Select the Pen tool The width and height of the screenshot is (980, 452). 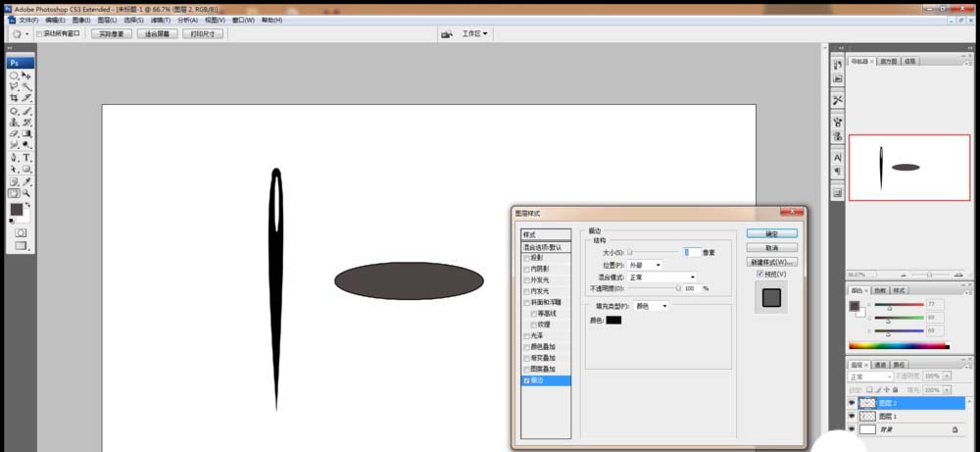pos(14,158)
